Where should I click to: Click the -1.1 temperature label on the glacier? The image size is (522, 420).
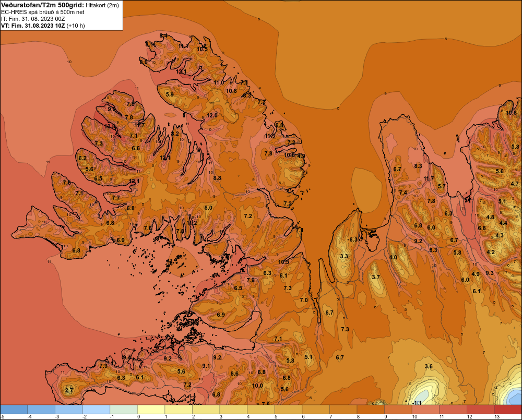point(417,403)
